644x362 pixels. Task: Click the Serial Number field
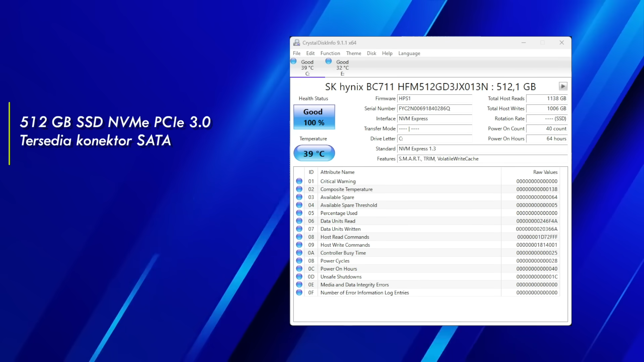coord(434,109)
